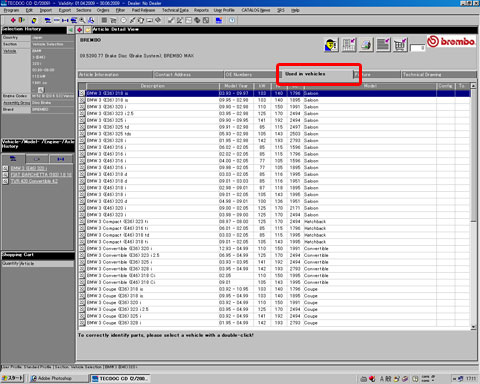Image resolution: width=480 pixels, height=384 pixels.
Task: Click the row icon for BMW 3 (E36) 320 i saloon
Action: (x=82, y=107)
